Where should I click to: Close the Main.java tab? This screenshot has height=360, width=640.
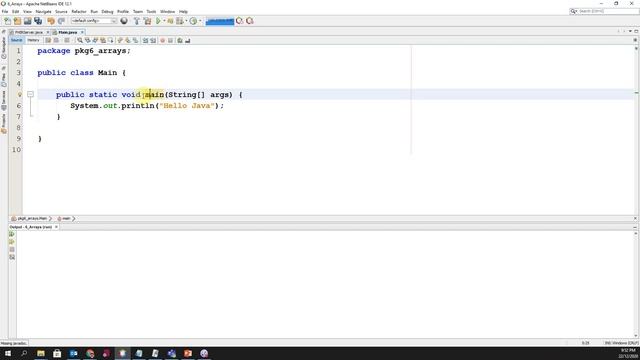pos(82,32)
